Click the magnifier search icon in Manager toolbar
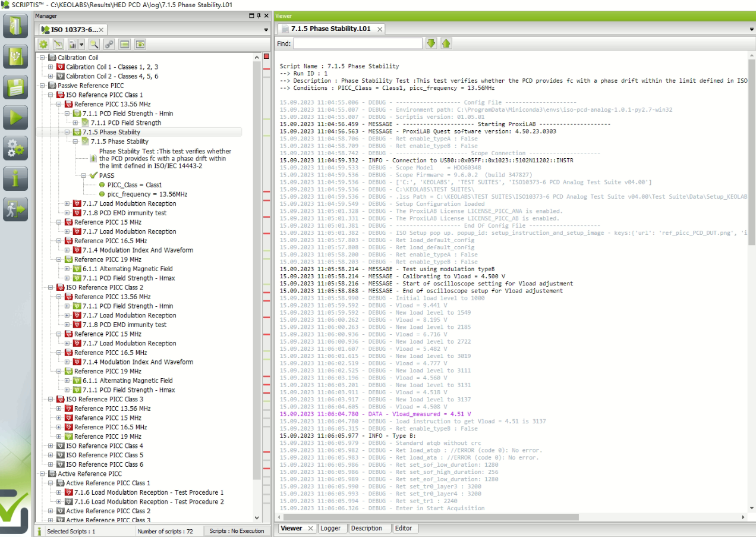Viewport: 756px width, 537px height. pyautogui.click(x=94, y=44)
